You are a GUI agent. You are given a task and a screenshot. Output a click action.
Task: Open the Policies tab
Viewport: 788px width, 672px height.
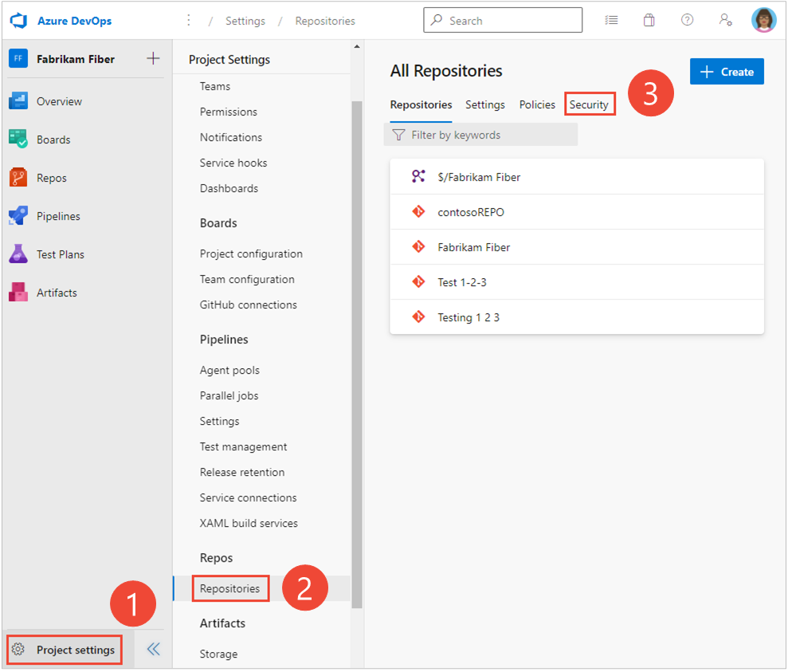click(x=537, y=104)
